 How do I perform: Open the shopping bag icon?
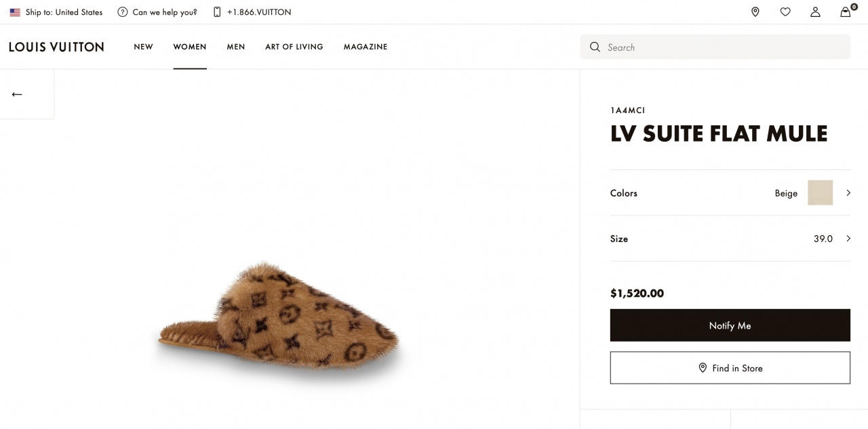(x=846, y=12)
